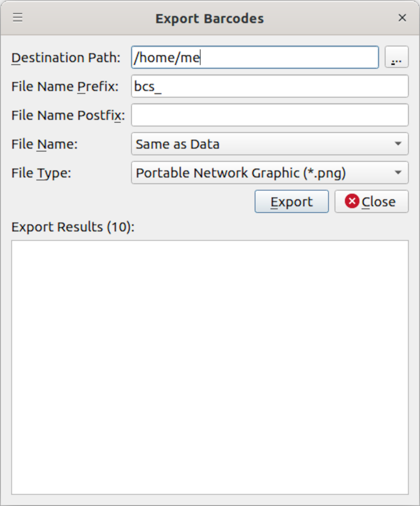The width and height of the screenshot is (420, 506).
Task: Click the red X icon on Close button
Action: pyautogui.click(x=352, y=201)
